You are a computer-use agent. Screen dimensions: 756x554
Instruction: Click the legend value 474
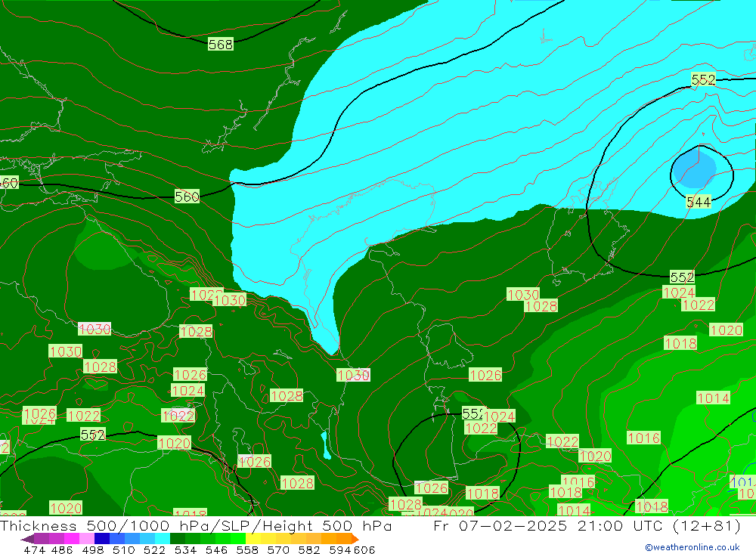(35, 549)
